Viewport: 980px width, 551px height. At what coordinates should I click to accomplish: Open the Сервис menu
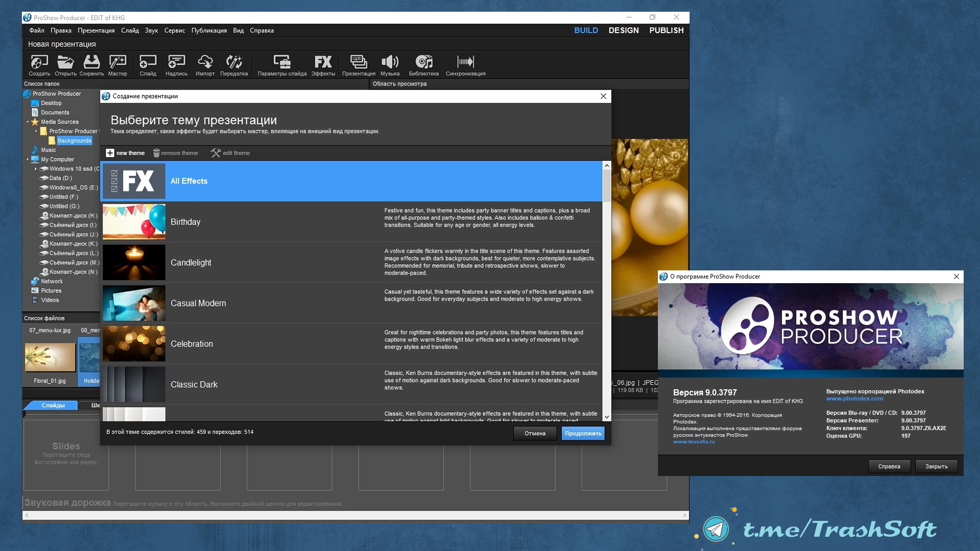pyautogui.click(x=175, y=30)
